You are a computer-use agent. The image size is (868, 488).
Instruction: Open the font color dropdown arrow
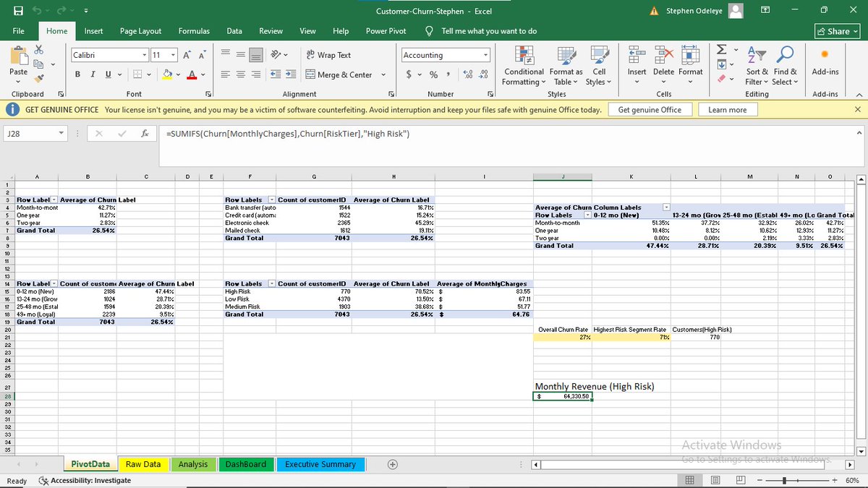click(203, 74)
